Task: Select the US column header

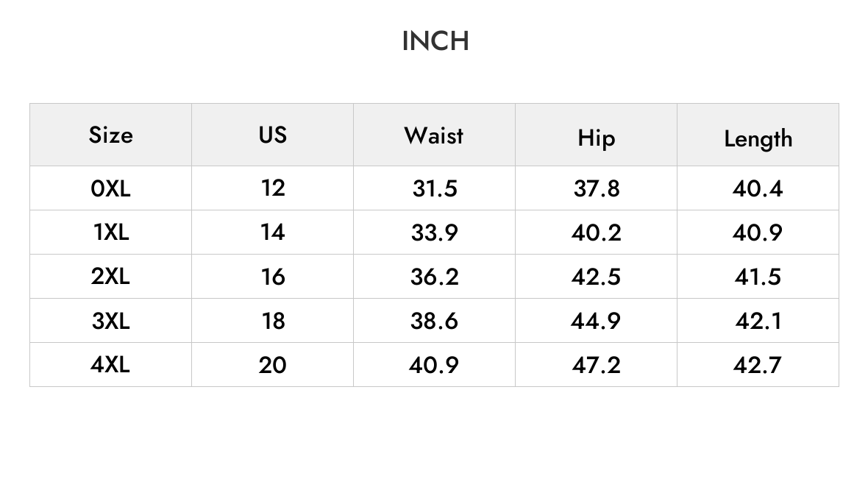Action: pyautogui.click(x=272, y=135)
